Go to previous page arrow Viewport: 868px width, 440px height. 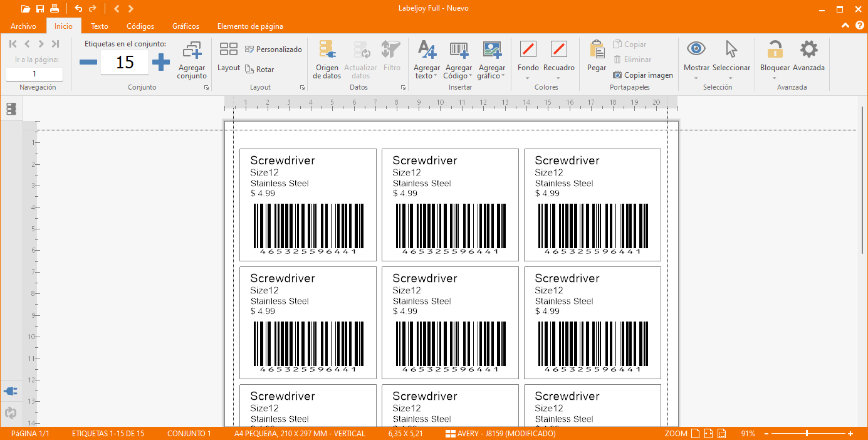(27, 44)
